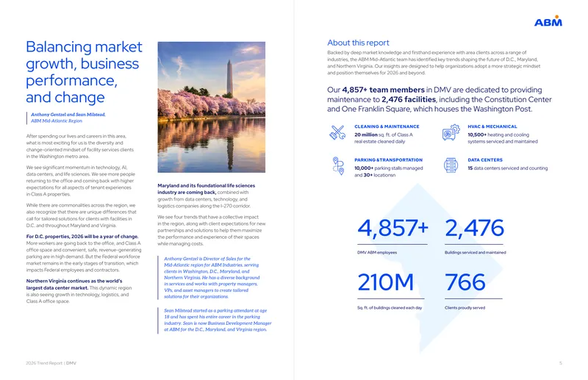588x380 pixels.
Task: Click the 'PARKING & TRANSPORTATION' label
Action: 388,160
